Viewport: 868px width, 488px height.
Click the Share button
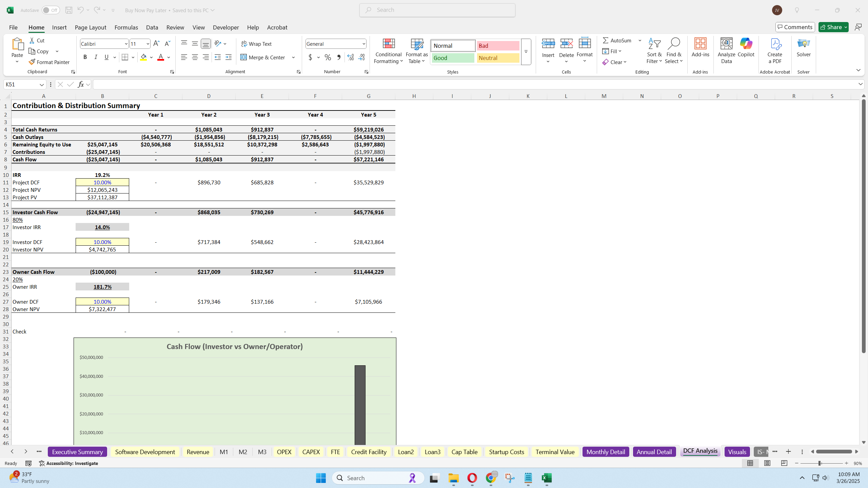click(x=832, y=27)
